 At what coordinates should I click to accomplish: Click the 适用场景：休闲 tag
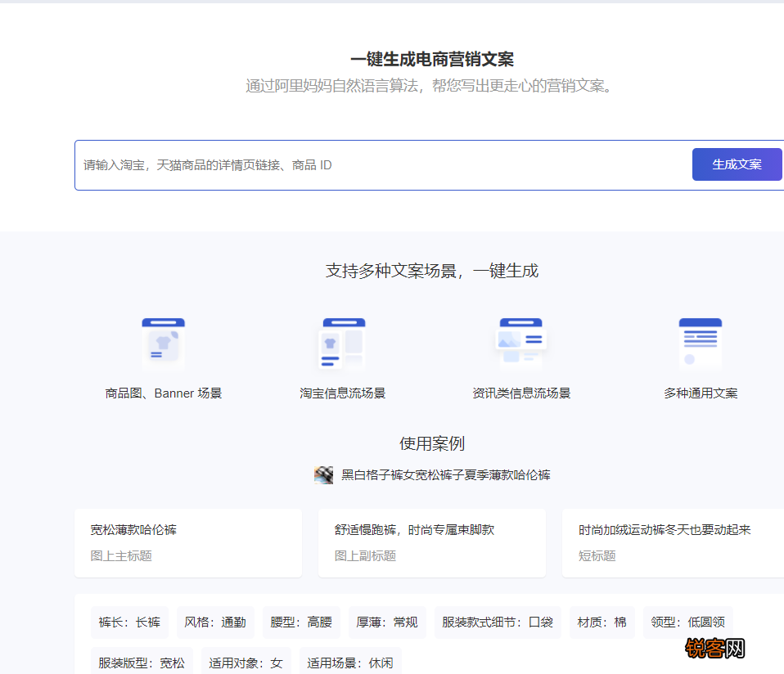click(350, 663)
